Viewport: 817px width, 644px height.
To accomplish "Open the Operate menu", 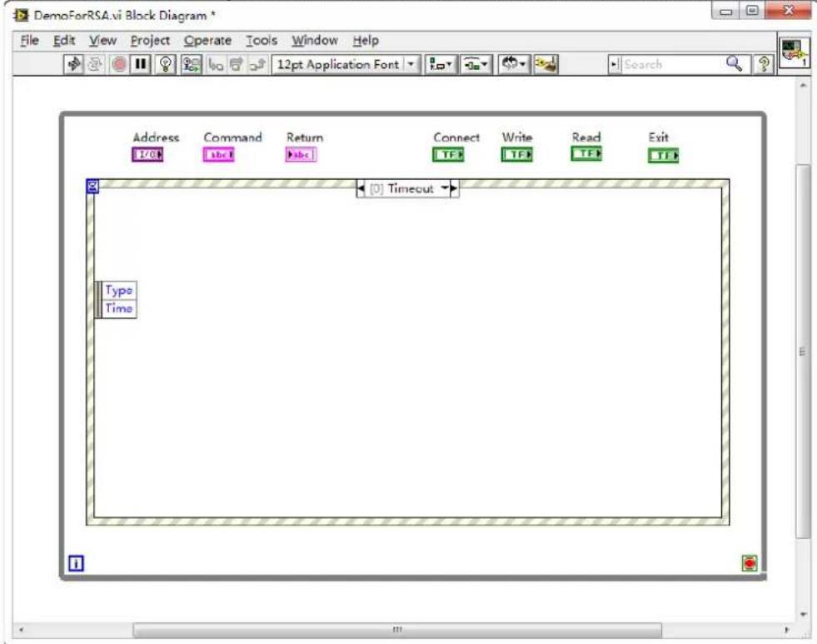I will (x=207, y=41).
